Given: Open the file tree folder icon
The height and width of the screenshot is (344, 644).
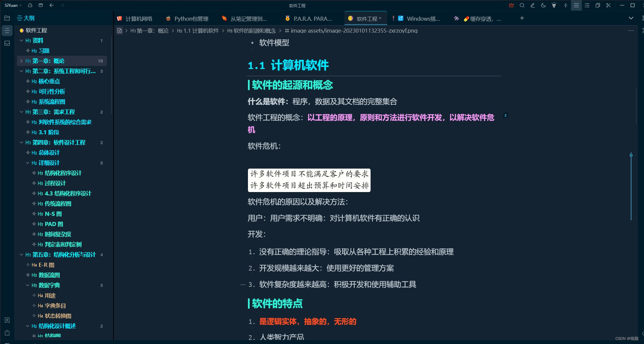Looking at the screenshot, I should click(7, 18).
